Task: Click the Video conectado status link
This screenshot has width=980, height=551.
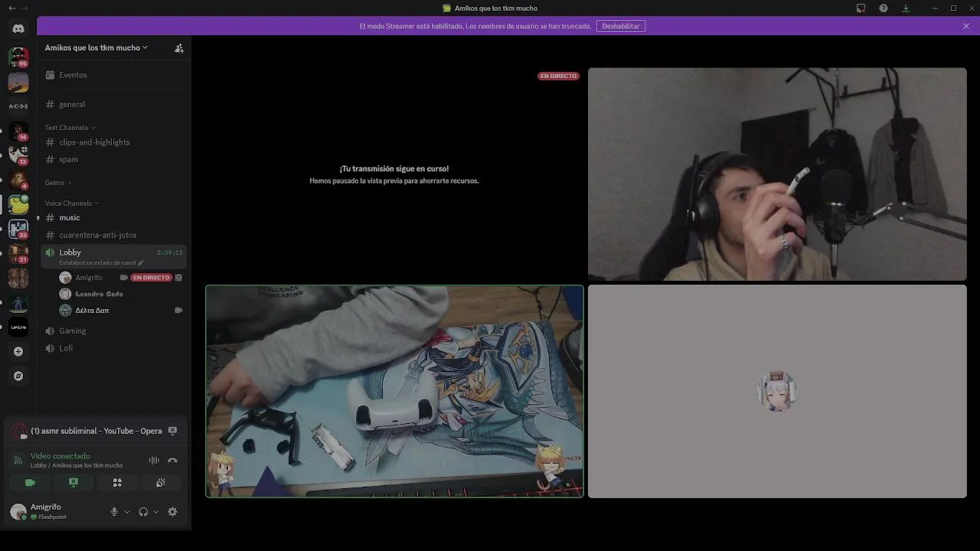Action: [60, 456]
